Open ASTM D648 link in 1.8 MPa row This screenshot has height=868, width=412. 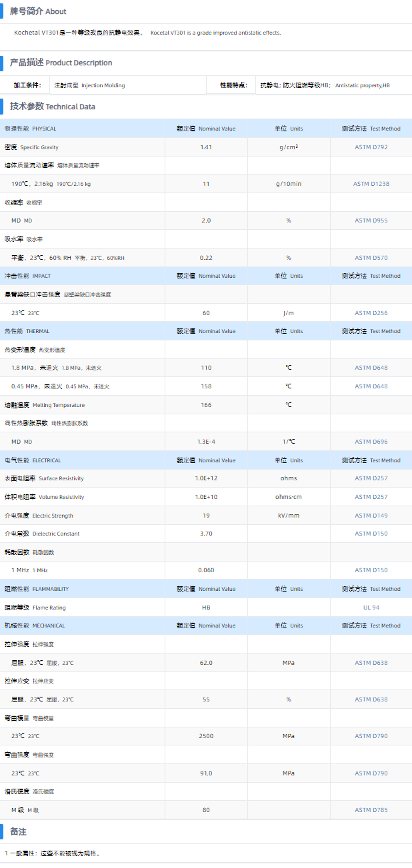[x=371, y=368]
